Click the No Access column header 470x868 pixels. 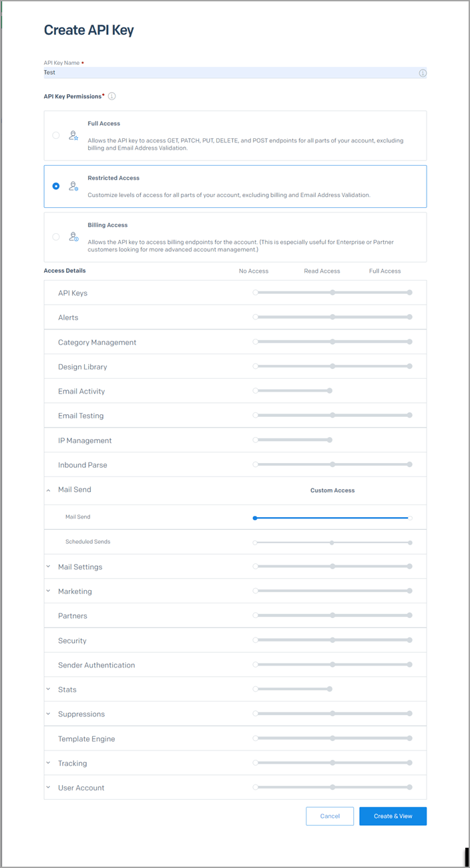click(254, 271)
